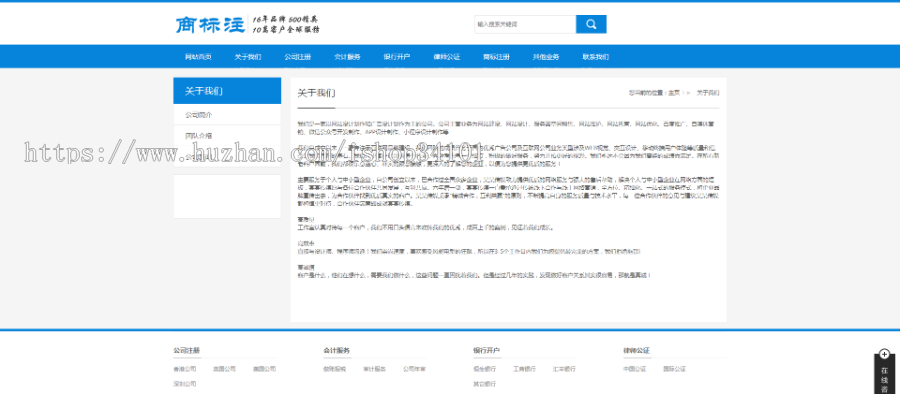Open 美国公司 footer link

point(264,369)
